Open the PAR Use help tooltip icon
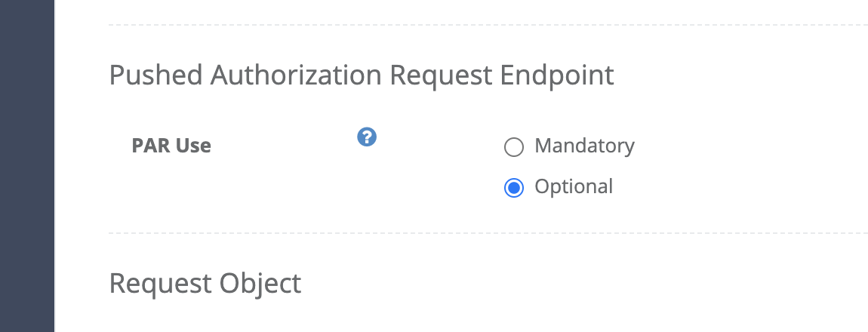The height and width of the screenshot is (332, 868). click(x=367, y=137)
